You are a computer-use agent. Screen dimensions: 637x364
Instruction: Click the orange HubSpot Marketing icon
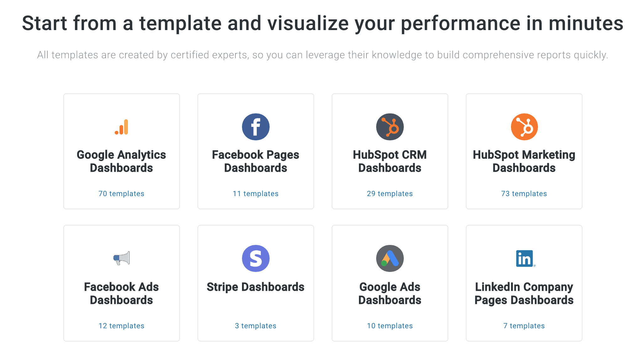[x=524, y=127]
